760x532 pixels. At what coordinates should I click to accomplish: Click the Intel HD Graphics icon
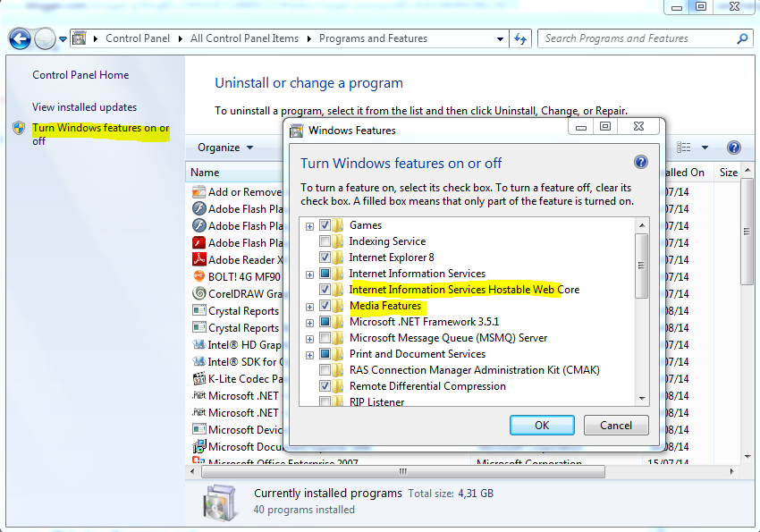pyautogui.click(x=198, y=344)
